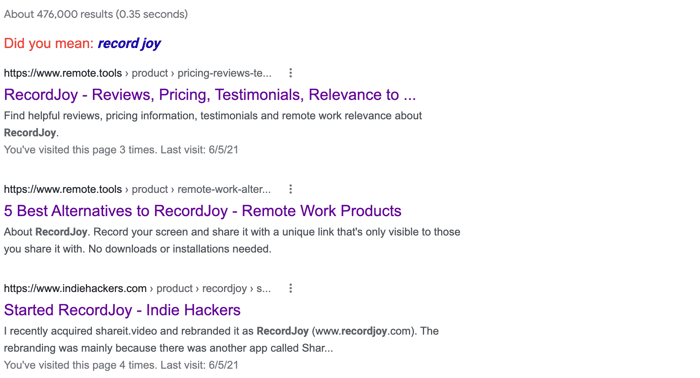
Task: Click 'You've visited this page 4 times' note
Action: [x=121, y=365]
